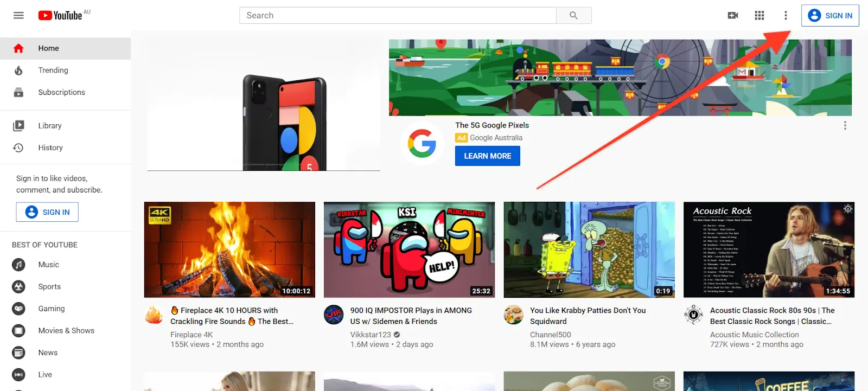
Task: Open the YouTube apps grid icon
Action: pos(759,15)
